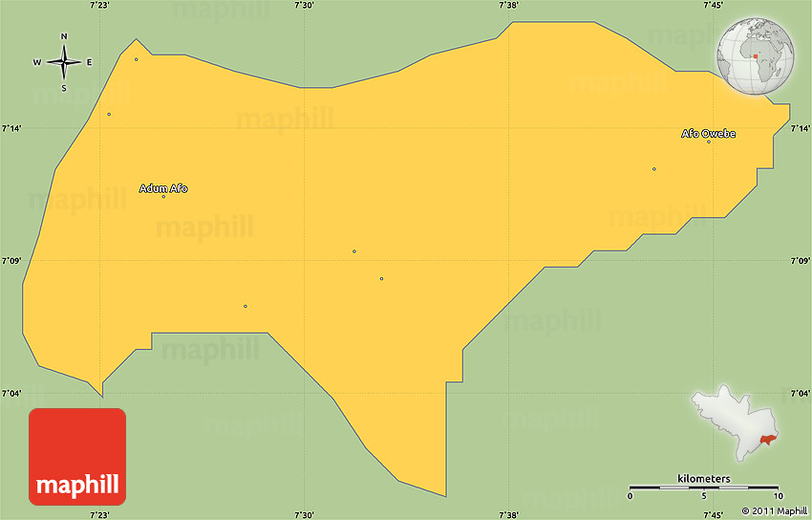812x520 pixels.
Task: Click the town marker dot below Afo Owebe
Action: [709, 142]
